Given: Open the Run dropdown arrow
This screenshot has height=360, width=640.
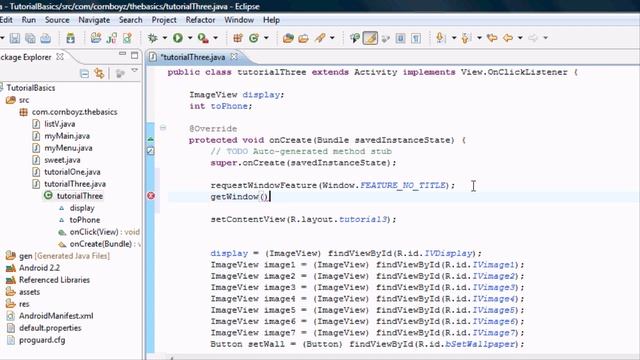Looking at the screenshot, I should (190, 38).
